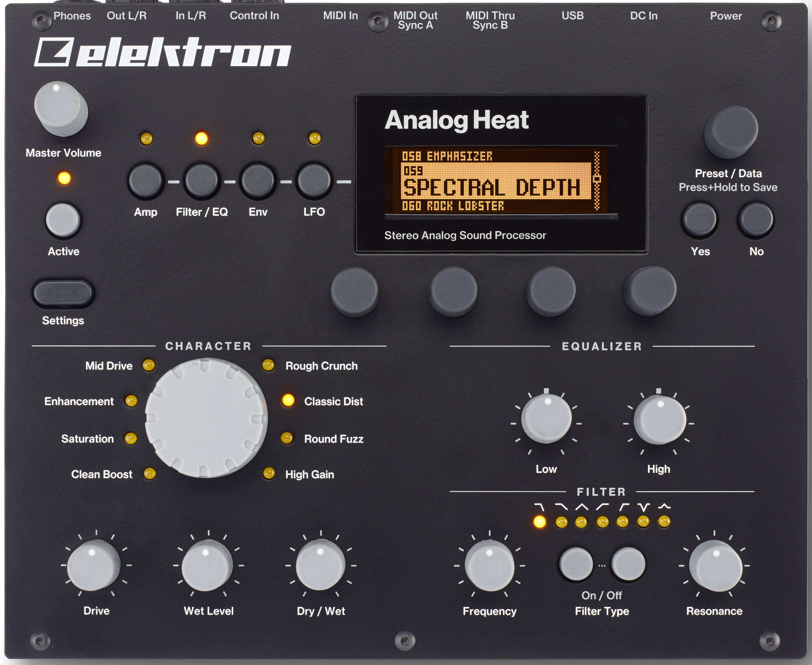
Task: Click the Preset / Data encoder knob
Action: coord(731,132)
